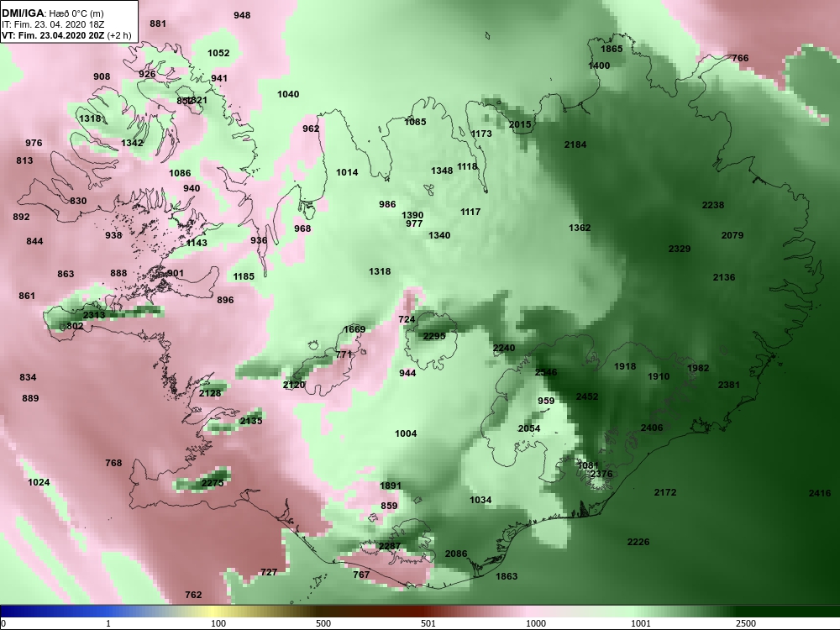Screen dimensions: 840x630
Task: Click the map value 2086
Action: (456, 554)
